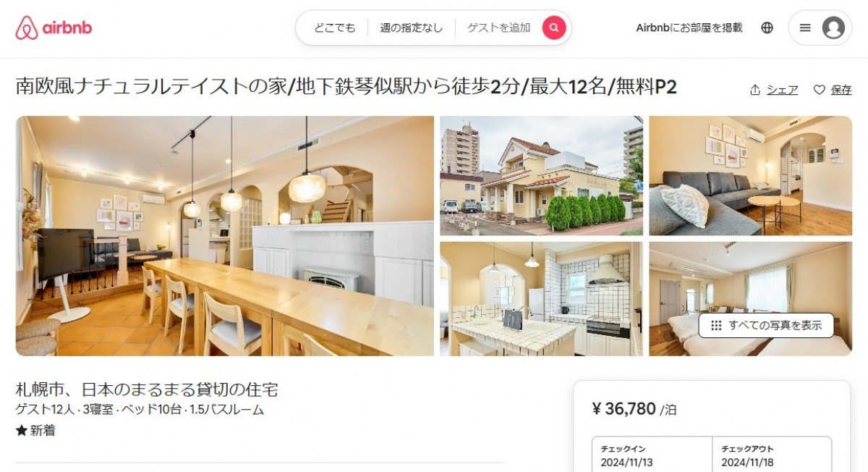
Task: Select the 週の指定なし search option
Action: click(412, 28)
